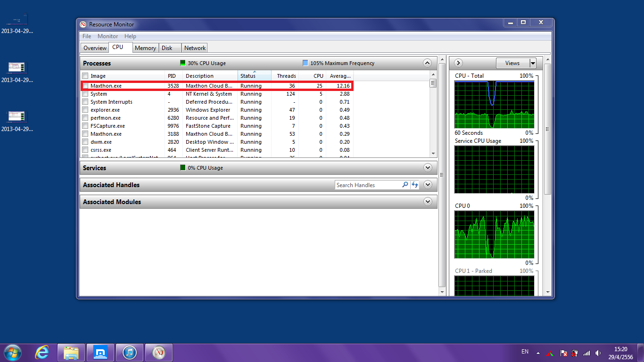Screen dimensions: 644x362
Task: Switch to the Overview tab
Action: click(95, 48)
